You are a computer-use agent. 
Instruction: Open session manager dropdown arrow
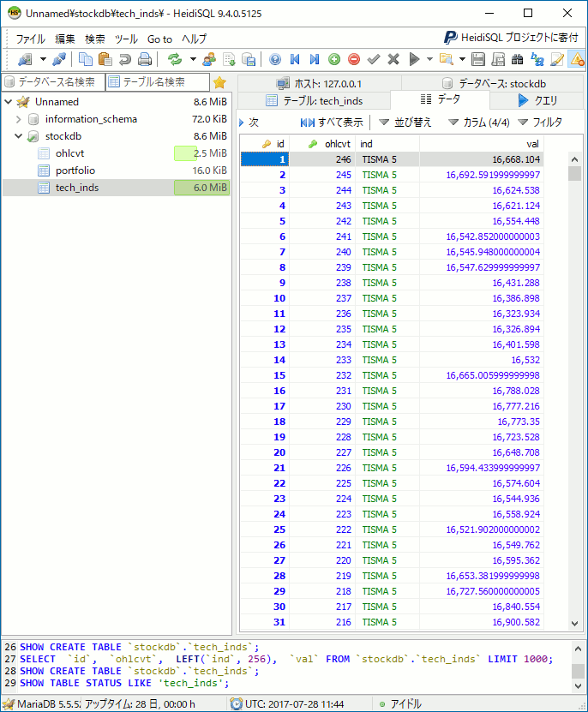pyautogui.click(x=43, y=59)
